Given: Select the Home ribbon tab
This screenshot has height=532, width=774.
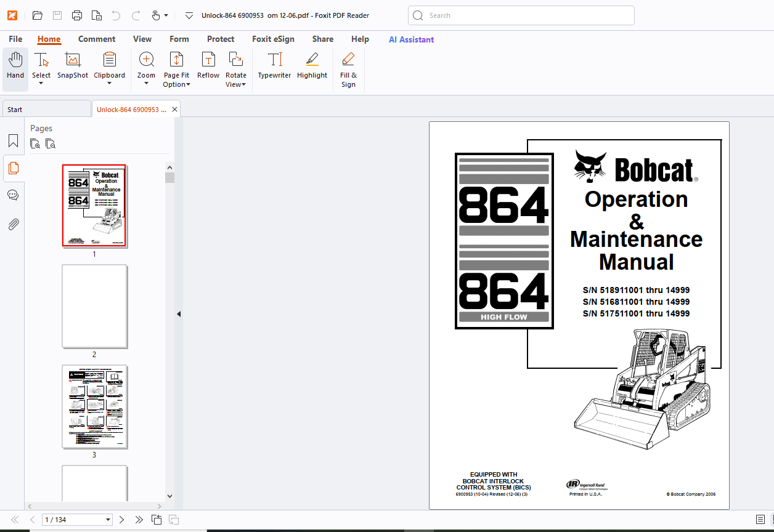Looking at the screenshot, I should [x=49, y=39].
